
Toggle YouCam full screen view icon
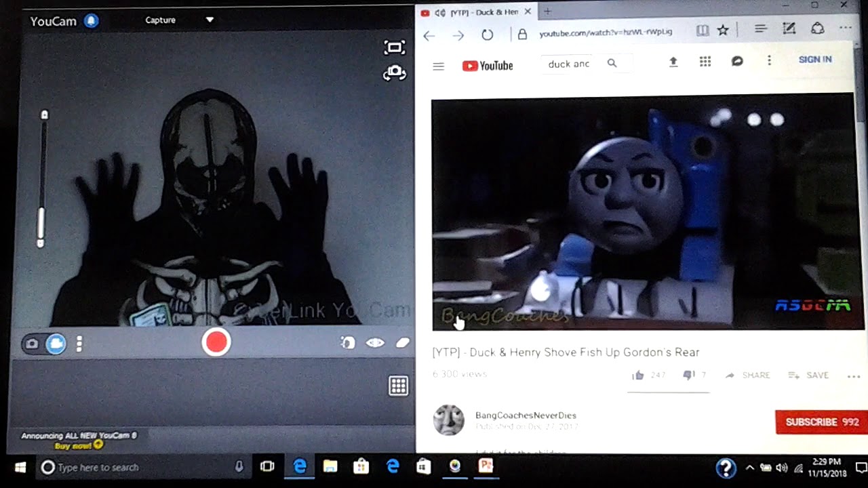(x=394, y=47)
